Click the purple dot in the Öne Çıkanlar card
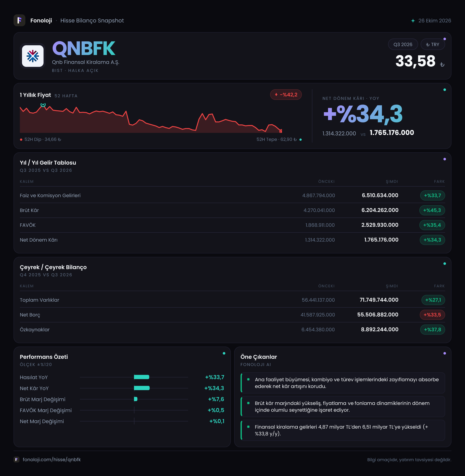 pos(444,353)
